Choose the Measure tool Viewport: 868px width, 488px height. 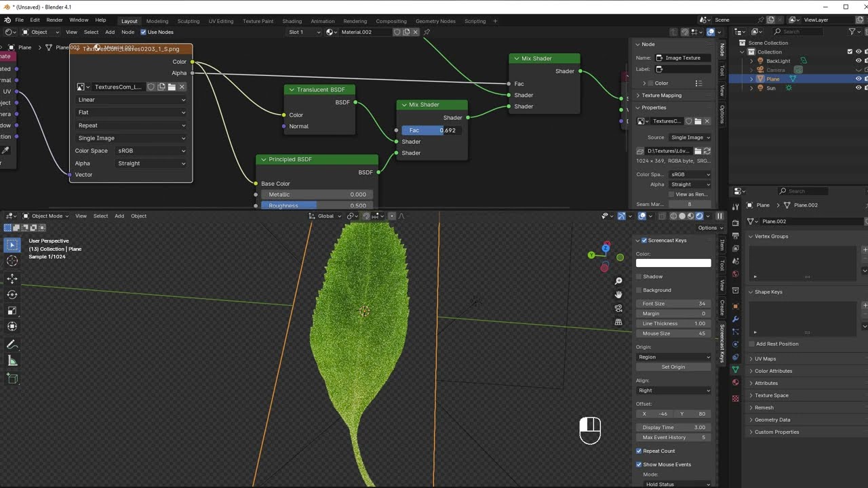tap(12, 361)
